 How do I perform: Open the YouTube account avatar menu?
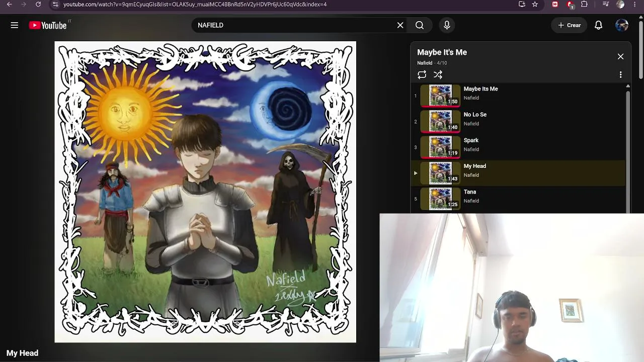[622, 25]
